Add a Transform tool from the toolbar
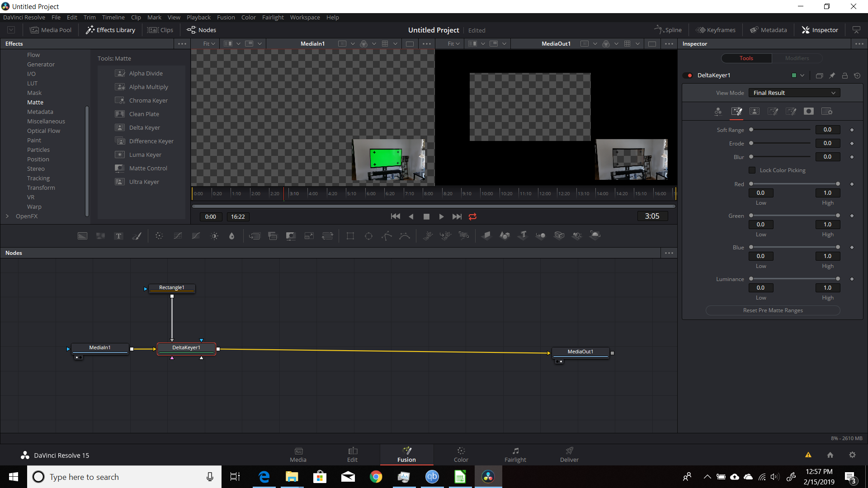This screenshot has height=488, width=868. 327,236
